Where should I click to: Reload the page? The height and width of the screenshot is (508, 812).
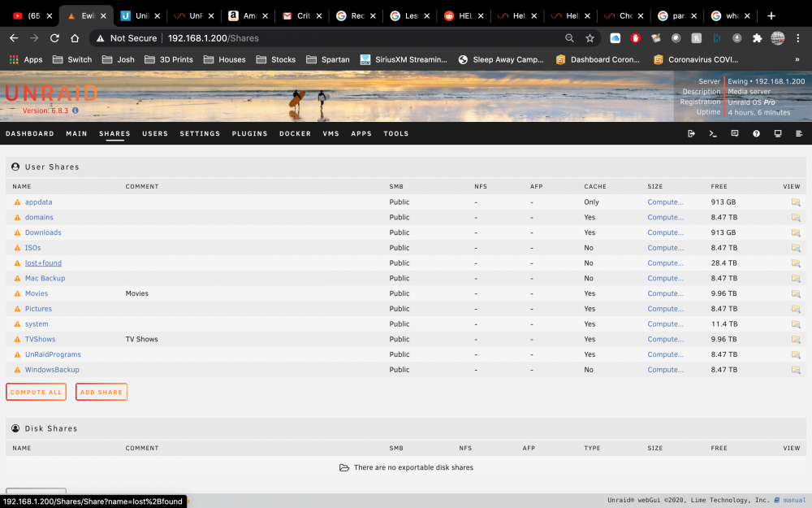click(54, 38)
